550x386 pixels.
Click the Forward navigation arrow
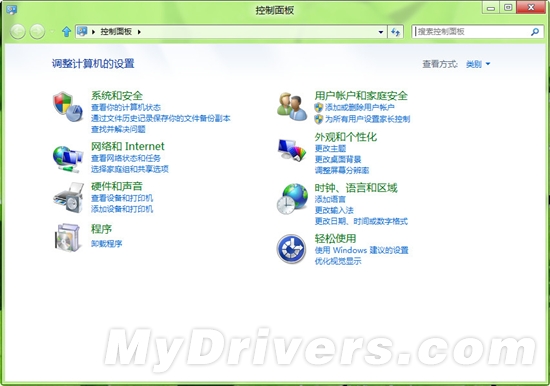tap(37, 32)
